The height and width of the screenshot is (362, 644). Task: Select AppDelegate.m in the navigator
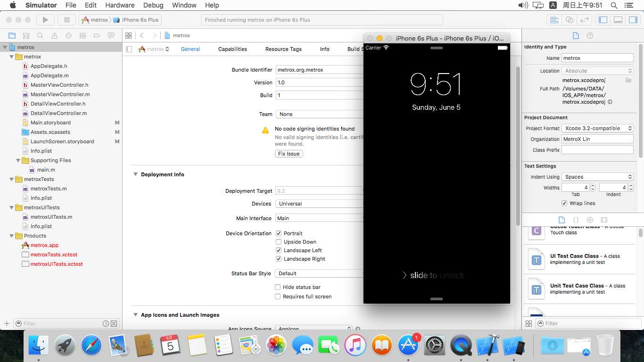(x=50, y=75)
